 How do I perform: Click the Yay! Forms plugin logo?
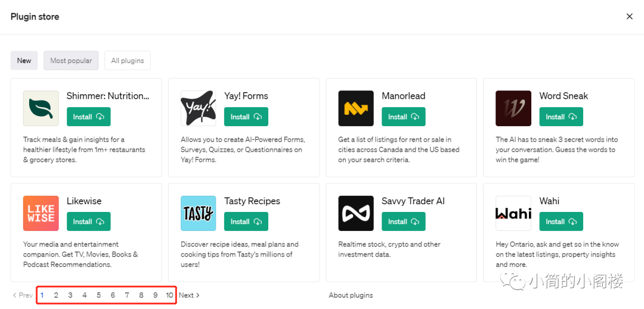[198, 108]
